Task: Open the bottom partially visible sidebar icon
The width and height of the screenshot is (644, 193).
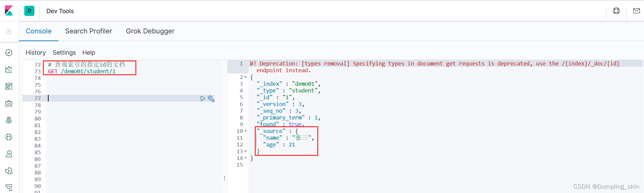Action: coord(9,188)
